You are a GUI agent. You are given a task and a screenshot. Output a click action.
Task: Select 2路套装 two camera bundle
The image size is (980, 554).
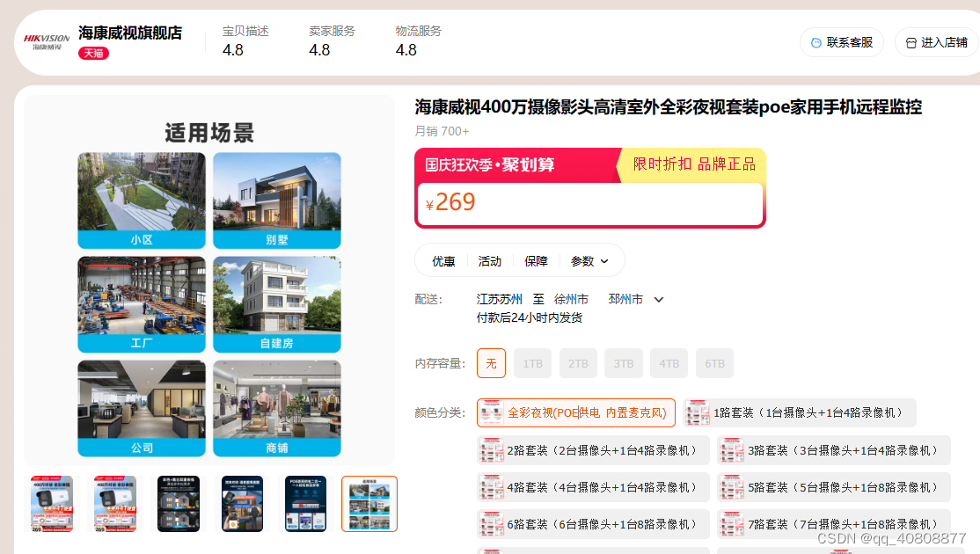tap(593, 450)
